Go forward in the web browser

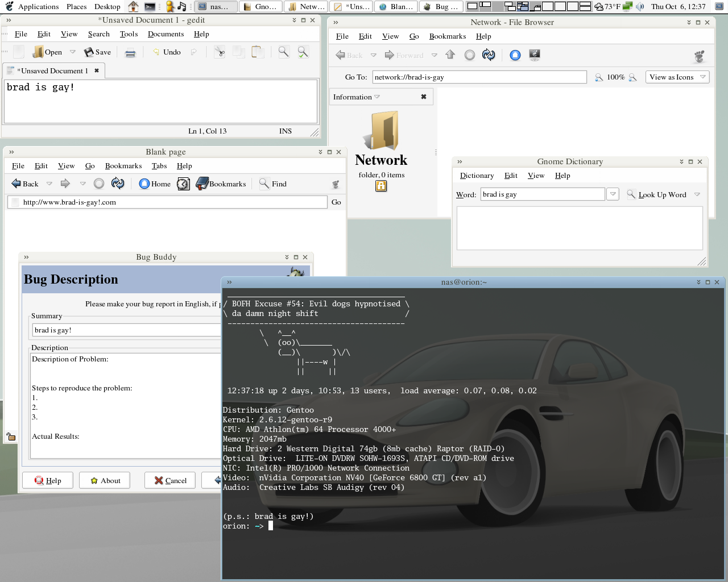tap(65, 184)
